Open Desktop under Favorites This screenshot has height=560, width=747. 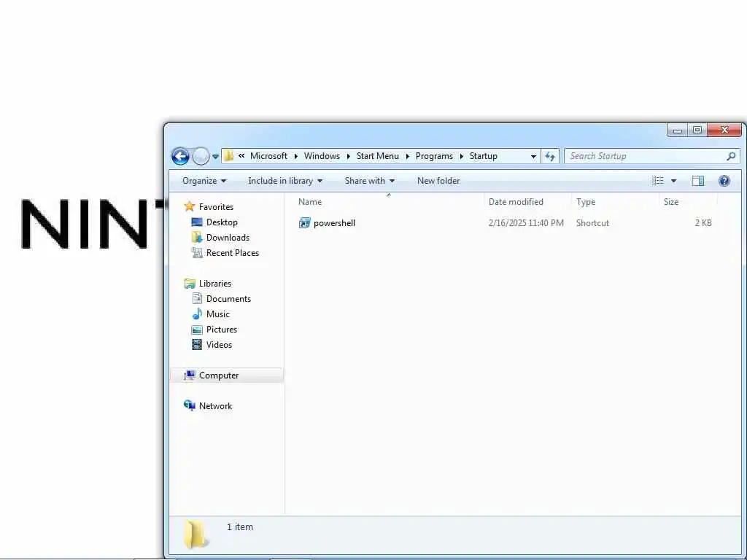click(x=222, y=222)
